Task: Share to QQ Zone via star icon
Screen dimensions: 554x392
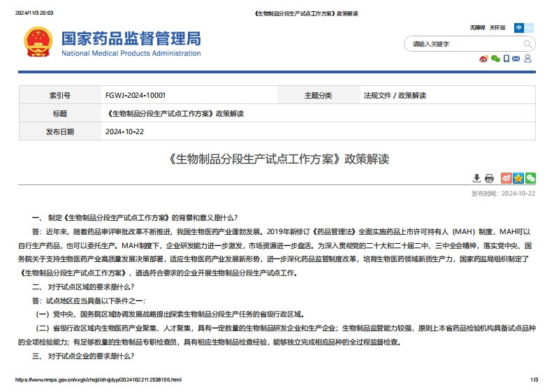Action: 518,178
